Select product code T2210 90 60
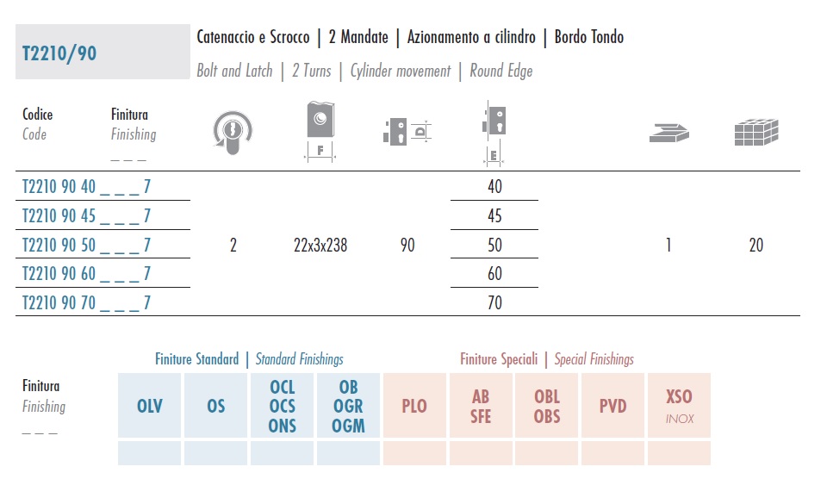827x504 pixels. point(86,274)
